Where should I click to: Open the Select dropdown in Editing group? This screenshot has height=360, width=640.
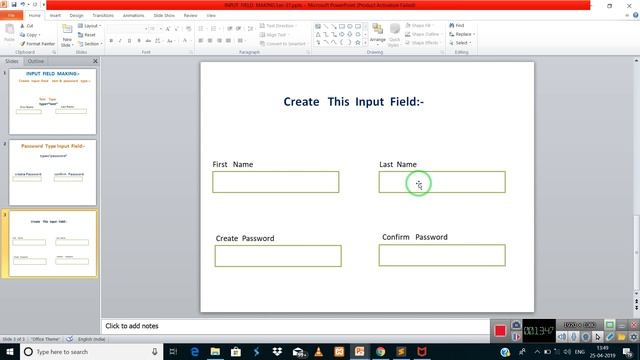[x=460, y=43]
